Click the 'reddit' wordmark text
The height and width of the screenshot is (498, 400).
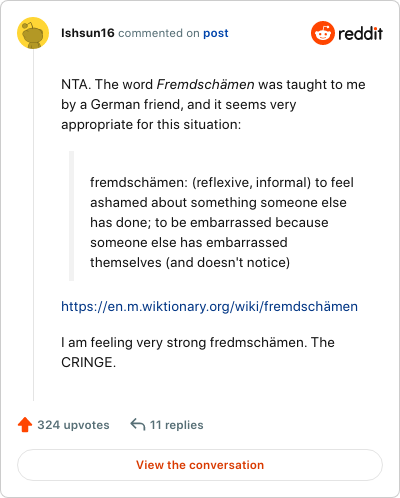click(x=360, y=33)
